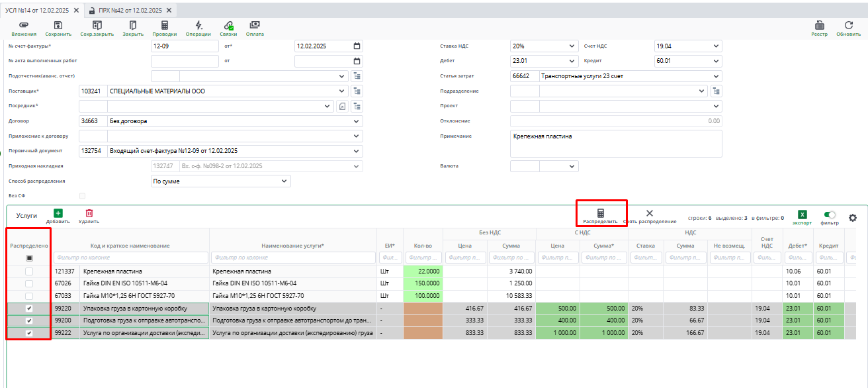Open Проводки calculator icon in toolbar
Screen dimensions: 868x388
pos(164,25)
